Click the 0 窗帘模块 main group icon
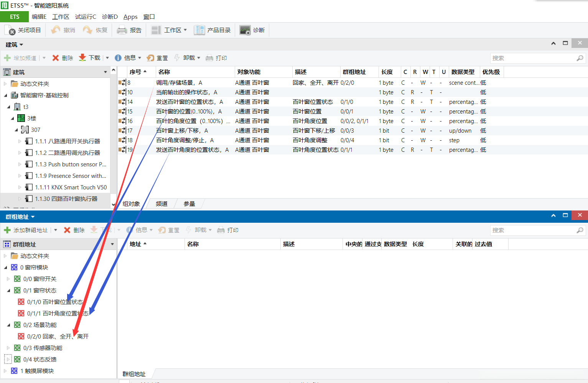The width and height of the screenshot is (588, 383). (x=14, y=267)
